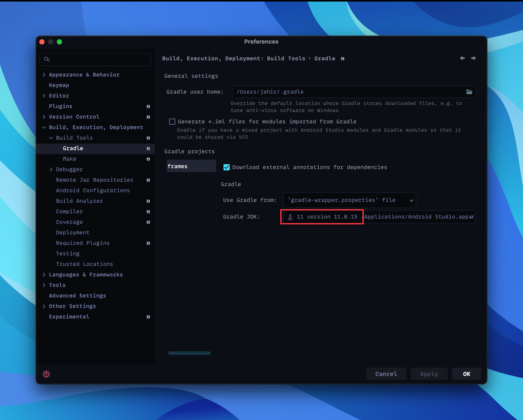523x420 pixels.
Task: Collapse the Build Tools node
Action: click(51, 138)
